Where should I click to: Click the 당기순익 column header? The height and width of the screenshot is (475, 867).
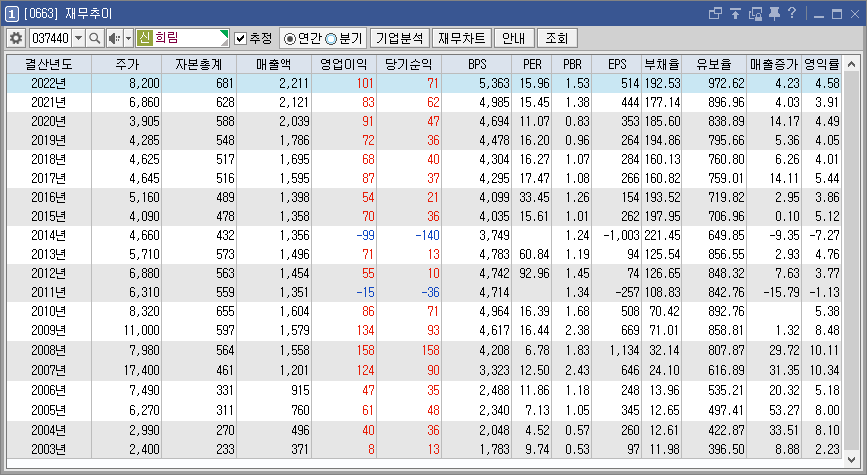tap(409, 64)
